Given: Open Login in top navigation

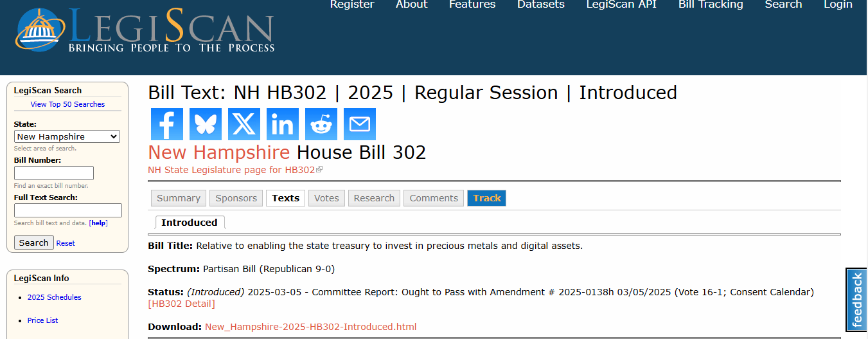Looking at the screenshot, I should click(x=838, y=5).
